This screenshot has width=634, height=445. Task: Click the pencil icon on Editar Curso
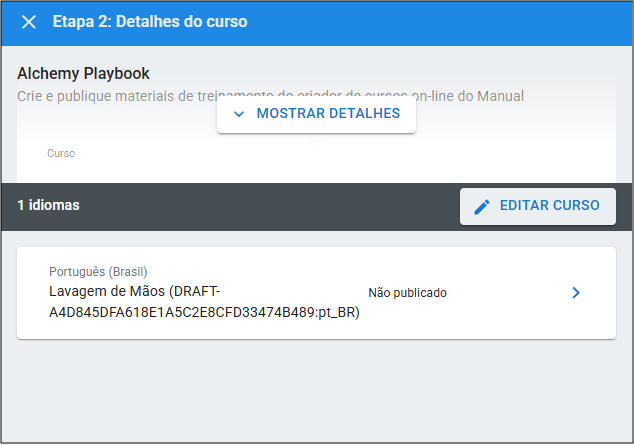[x=482, y=206]
